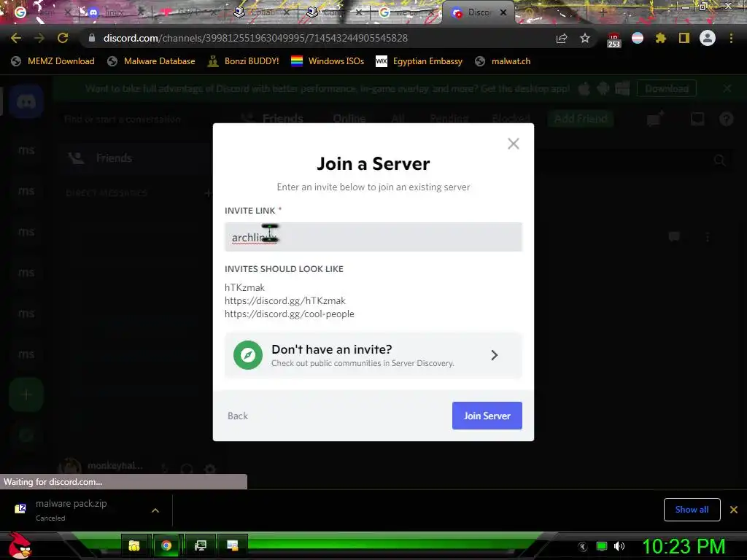
Task: Click the Angry Birds start button
Action: click(x=20, y=545)
